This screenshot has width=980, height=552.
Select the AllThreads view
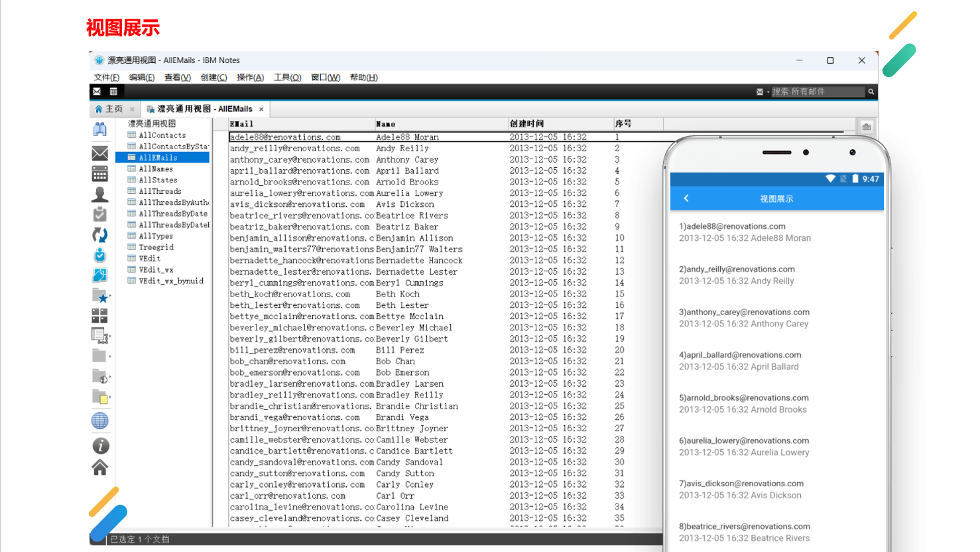coord(160,192)
